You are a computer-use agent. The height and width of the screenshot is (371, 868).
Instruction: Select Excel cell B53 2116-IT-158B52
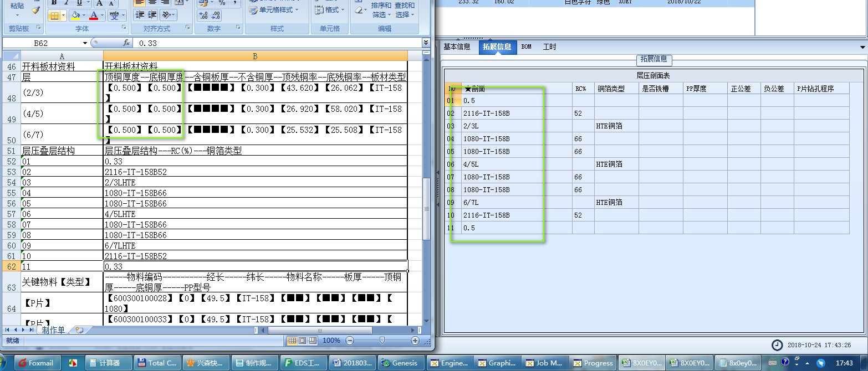coord(255,172)
